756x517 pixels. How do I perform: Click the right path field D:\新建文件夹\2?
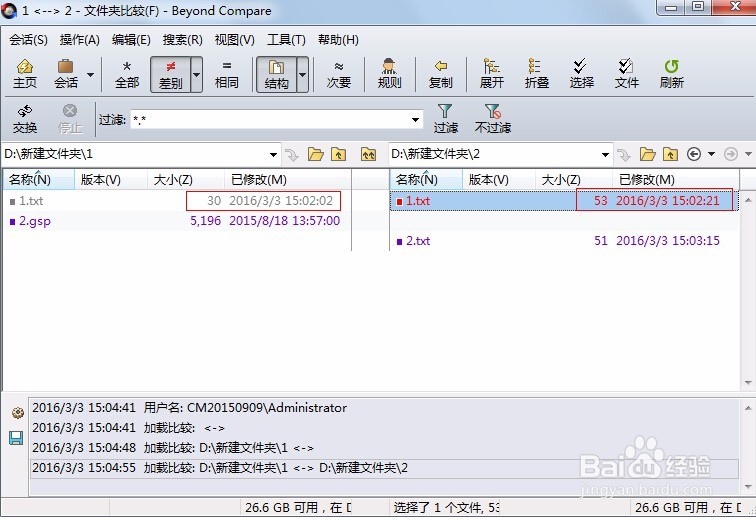[494, 154]
